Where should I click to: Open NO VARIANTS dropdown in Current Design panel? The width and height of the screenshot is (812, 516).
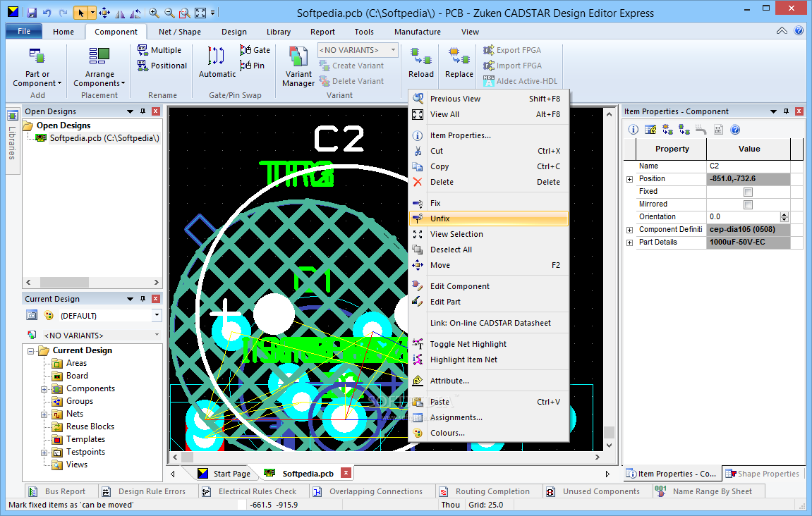tap(157, 336)
